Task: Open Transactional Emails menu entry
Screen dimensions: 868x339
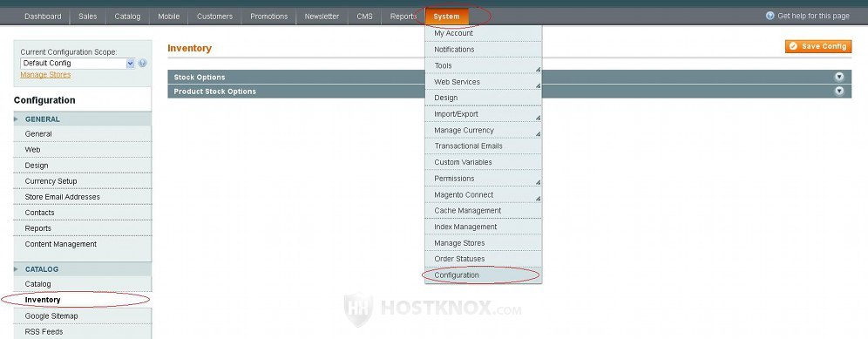Action: point(484,146)
